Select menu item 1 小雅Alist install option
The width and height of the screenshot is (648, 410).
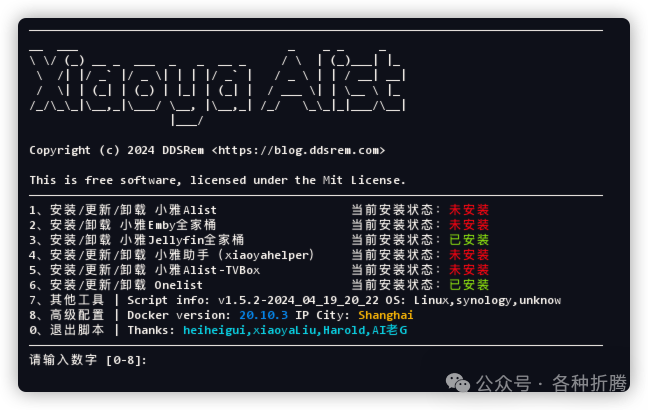[x=123, y=210]
